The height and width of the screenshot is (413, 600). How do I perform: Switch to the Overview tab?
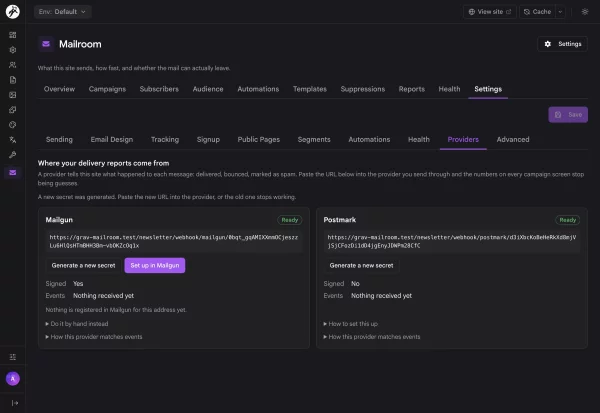(59, 89)
